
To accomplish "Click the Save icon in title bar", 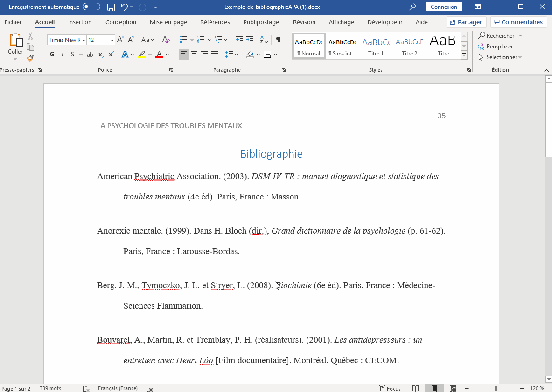I will point(111,7).
